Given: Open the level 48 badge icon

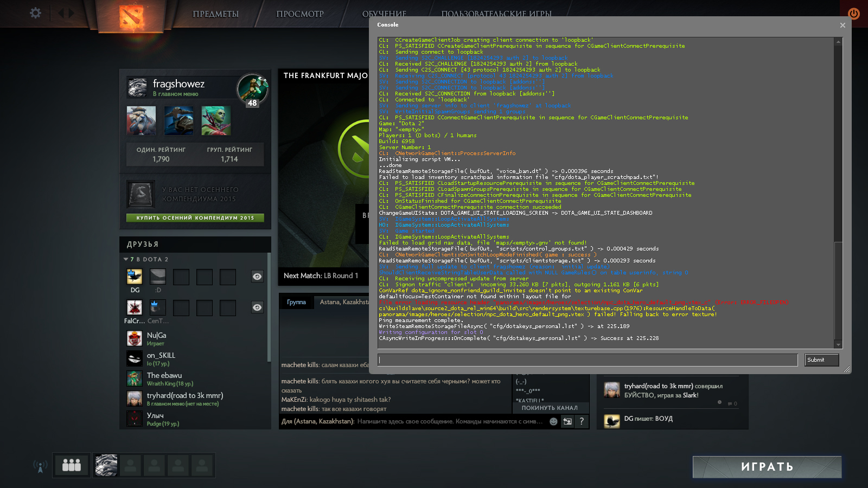Looking at the screenshot, I should 253,90.
